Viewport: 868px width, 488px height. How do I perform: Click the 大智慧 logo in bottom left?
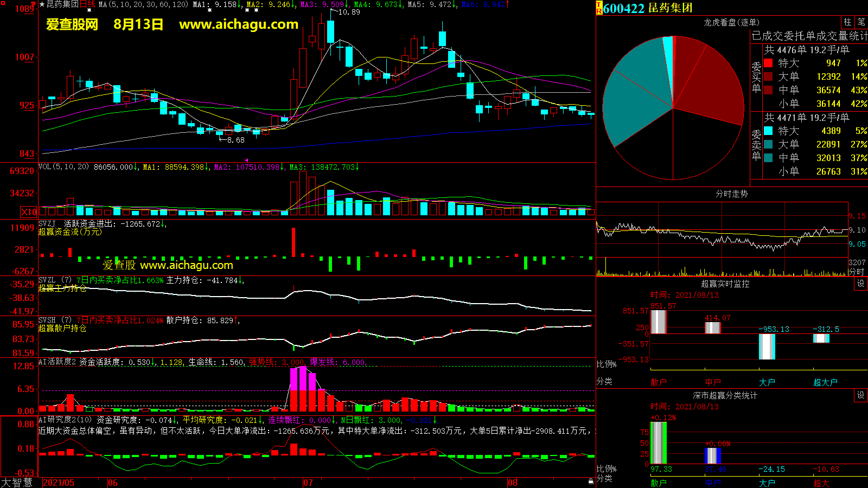click(x=16, y=482)
